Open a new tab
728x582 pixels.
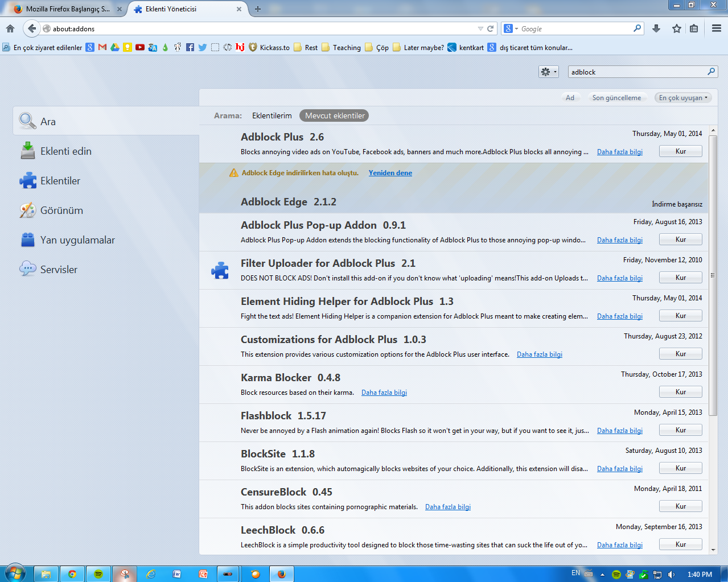tap(258, 9)
